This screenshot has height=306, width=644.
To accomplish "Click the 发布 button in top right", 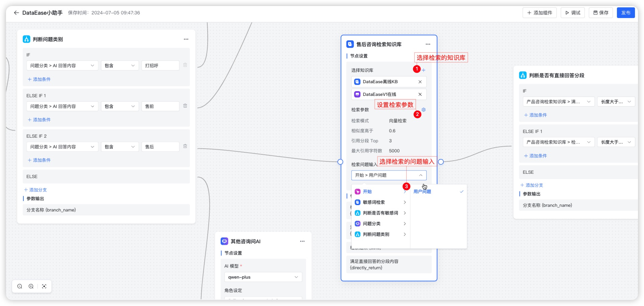I will pos(626,13).
